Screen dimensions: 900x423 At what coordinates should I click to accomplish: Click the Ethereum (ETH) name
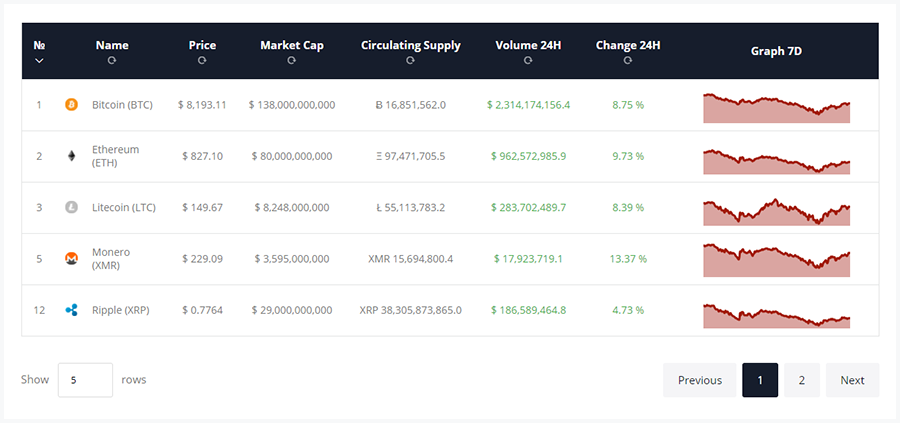click(x=115, y=156)
